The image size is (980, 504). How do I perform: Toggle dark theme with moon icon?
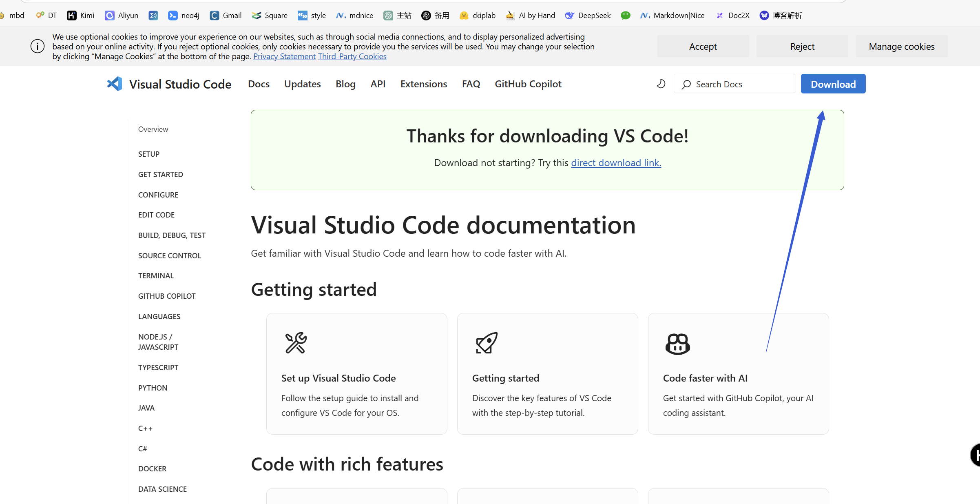(x=661, y=84)
